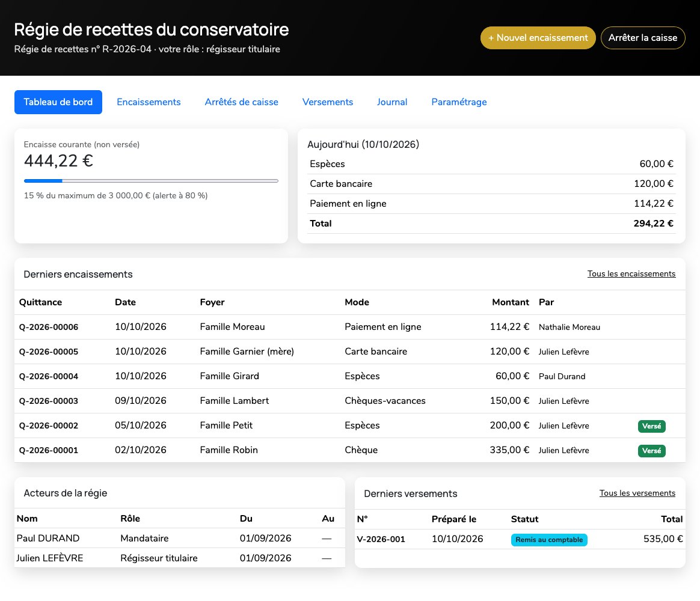Click Famille Petit foyer cell
Image resolution: width=700 pixels, height=601 pixels.
point(226,426)
